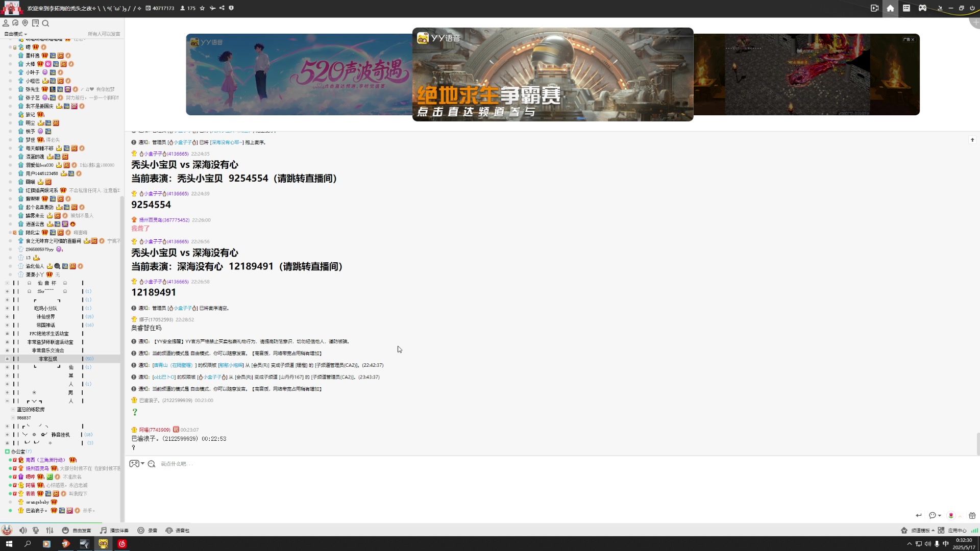Click the scroll-to-top arrow in chat area
This screenshot has height=551, width=980.
pyautogui.click(x=972, y=140)
